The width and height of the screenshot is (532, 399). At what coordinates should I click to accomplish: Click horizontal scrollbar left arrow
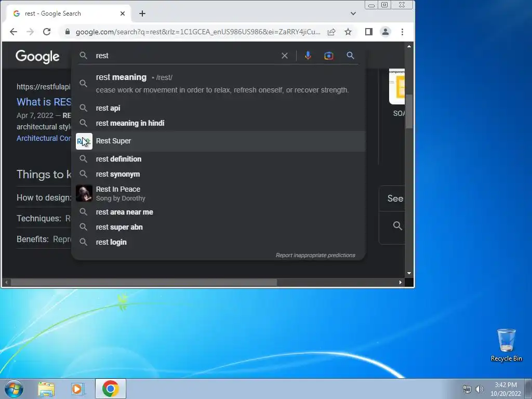point(6,282)
